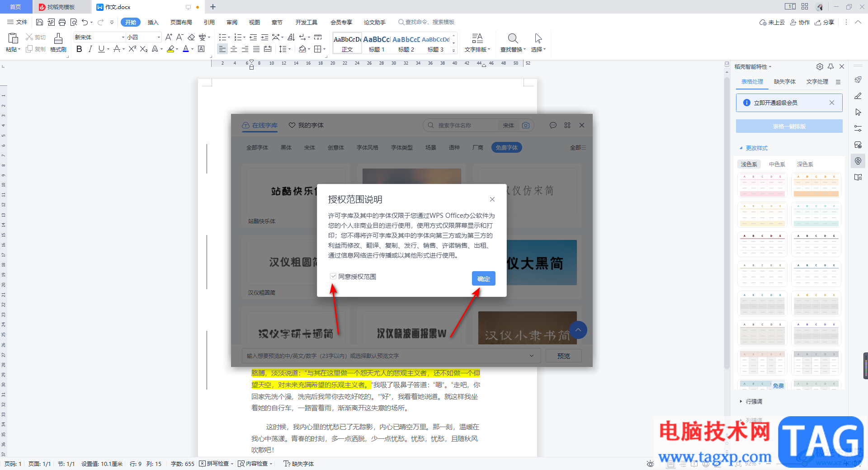Click the save document icon
This screenshot has height=470, width=868.
pyautogui.click(x=39, y=22)
